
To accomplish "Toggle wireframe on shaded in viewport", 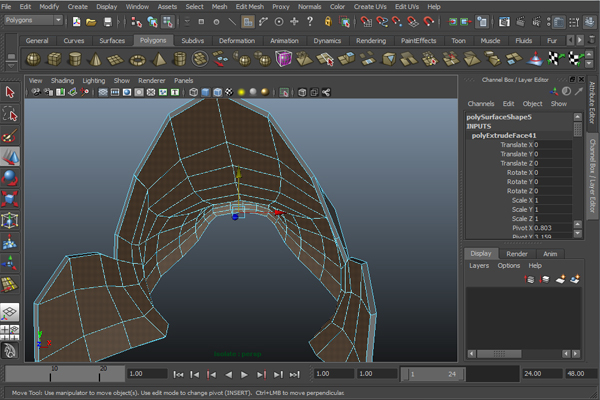I will point(217,92).
